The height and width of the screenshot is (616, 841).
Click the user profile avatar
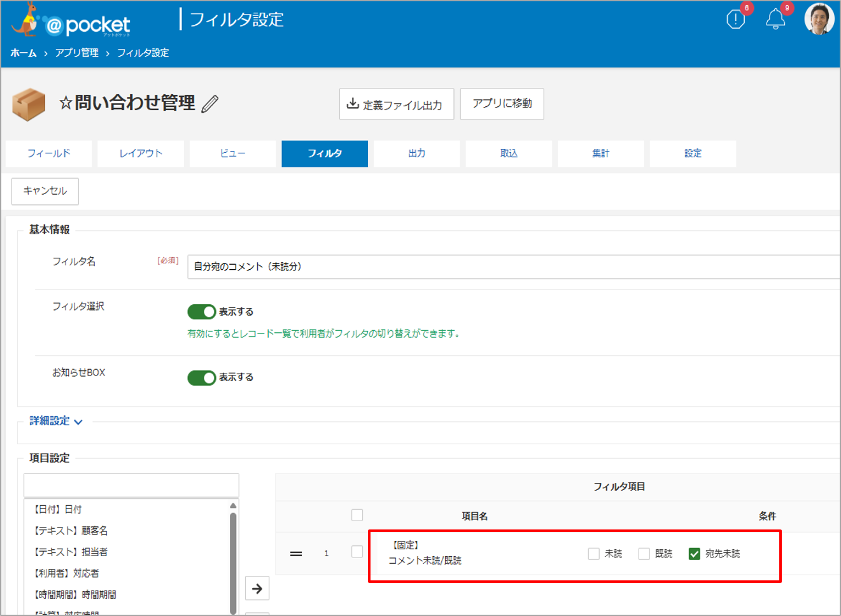819,19
